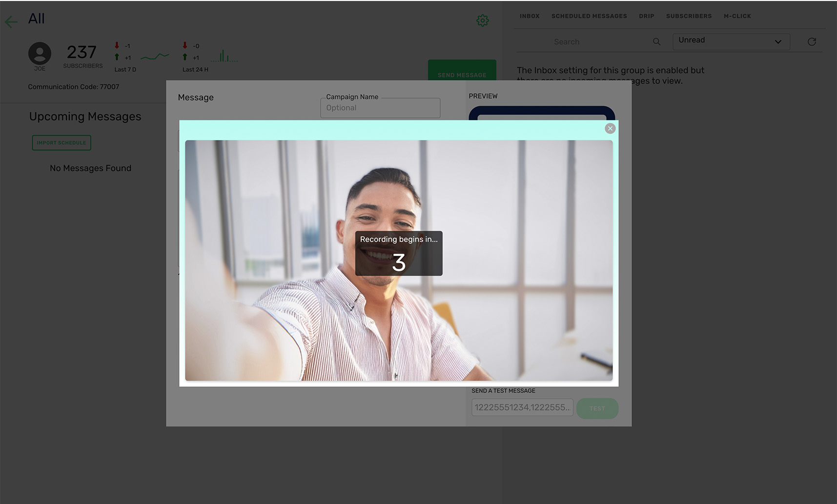Click the test message phone number field
This screenshot has height=504, width=837.
[522, 407]
